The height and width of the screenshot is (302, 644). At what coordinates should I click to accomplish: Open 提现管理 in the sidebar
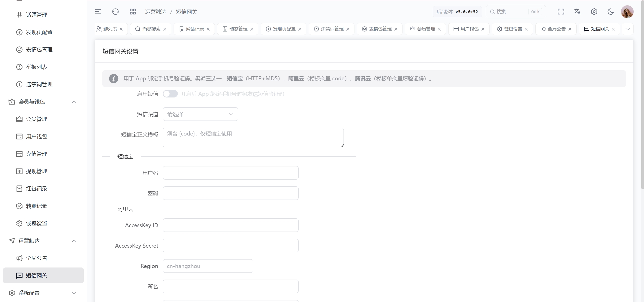click(x=43, y=171)
